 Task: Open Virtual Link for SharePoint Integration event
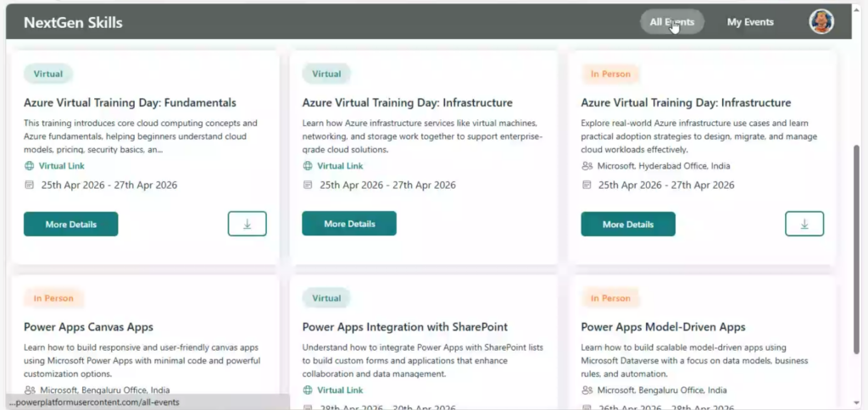coord(340,391)
